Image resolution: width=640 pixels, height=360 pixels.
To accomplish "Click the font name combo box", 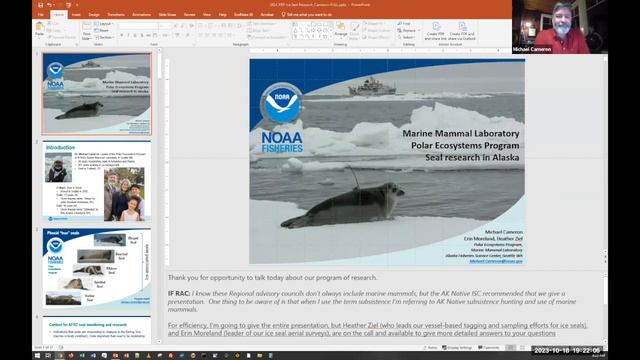I will point(138,26).
